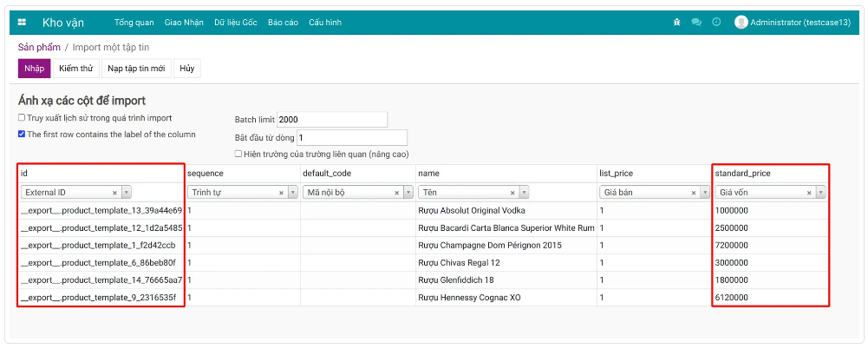868x349 pixels.
Task: Click the Administrator avatar picture
Action: pos(741,23)
